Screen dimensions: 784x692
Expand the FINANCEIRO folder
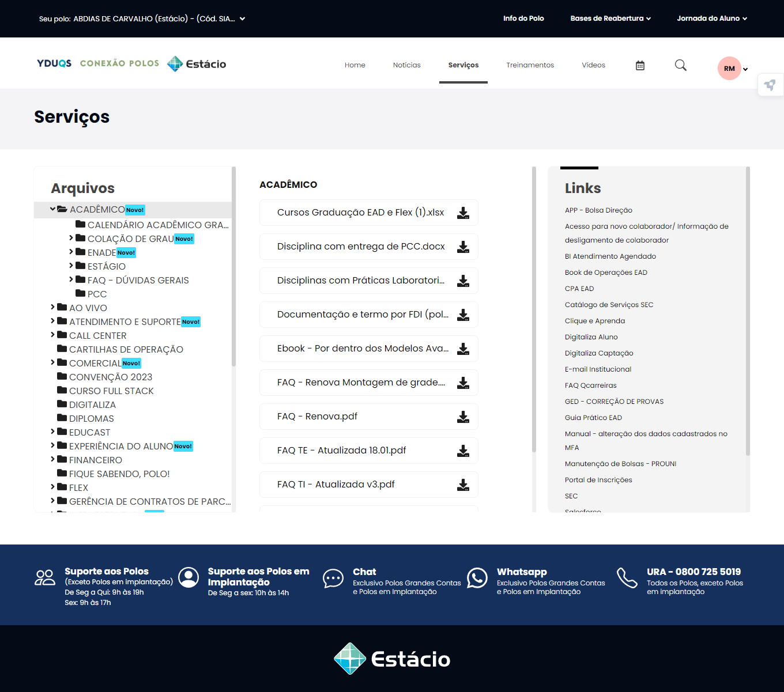pyautogui.click(x=52, y=459)
